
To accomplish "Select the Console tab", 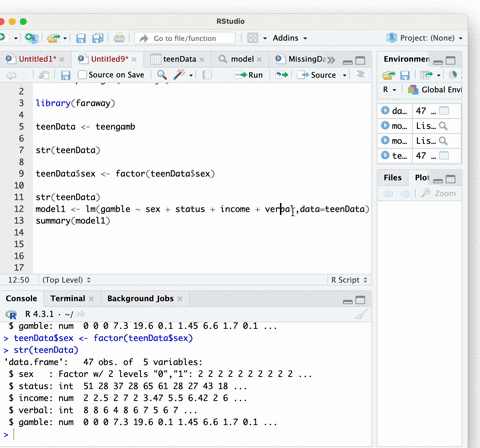I will tap(21, 298).
